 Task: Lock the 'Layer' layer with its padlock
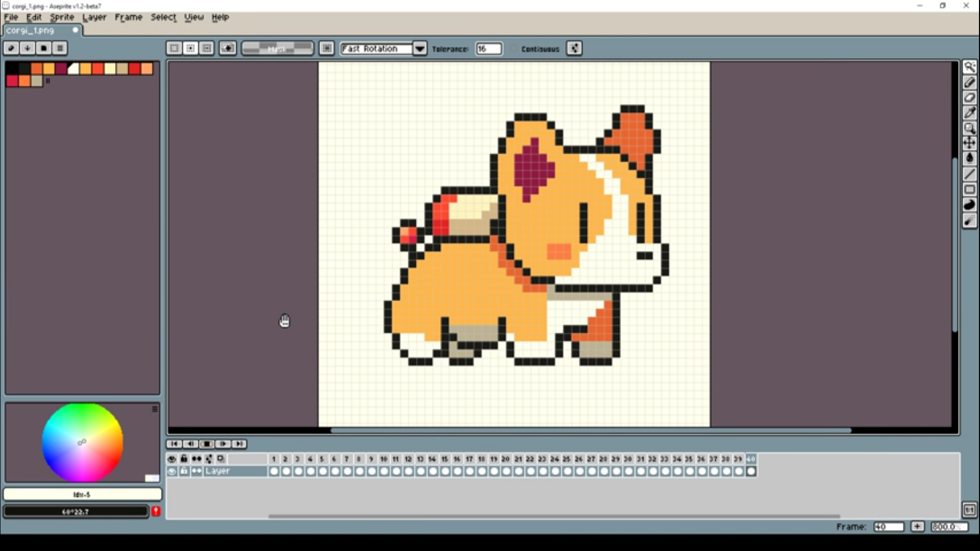point(184,471)
